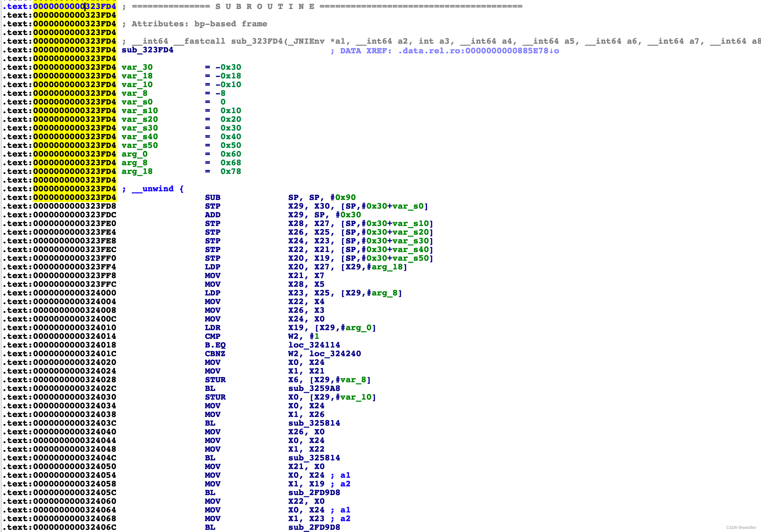Click the SUBROUTINE separator header line
761x532 pixels.
[322, 7]
